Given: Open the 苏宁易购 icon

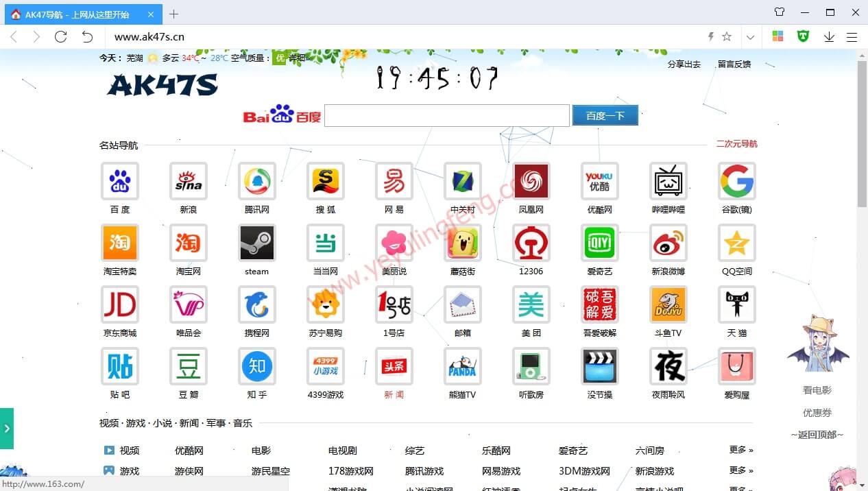Looking at the screenshot, I should 326,304.
